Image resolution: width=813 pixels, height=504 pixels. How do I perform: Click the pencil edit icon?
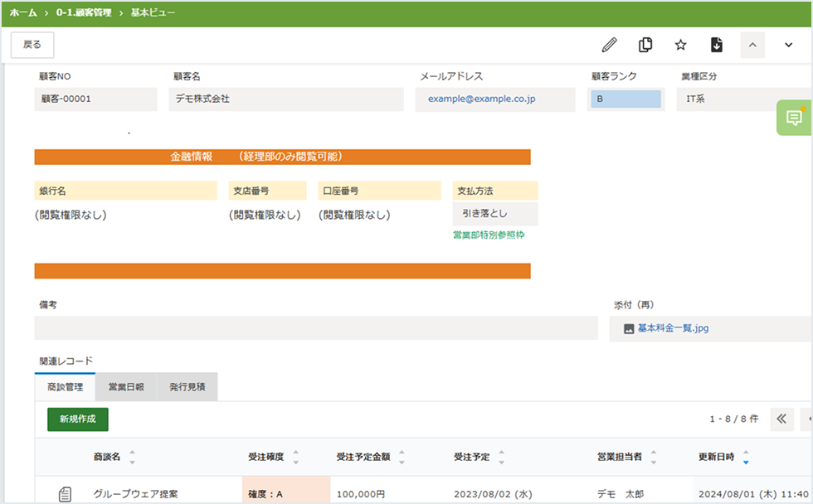[x=610, y=45]
